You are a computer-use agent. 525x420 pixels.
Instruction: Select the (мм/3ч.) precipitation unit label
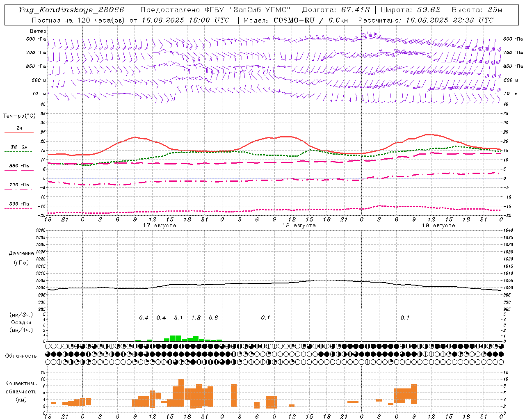21,315
